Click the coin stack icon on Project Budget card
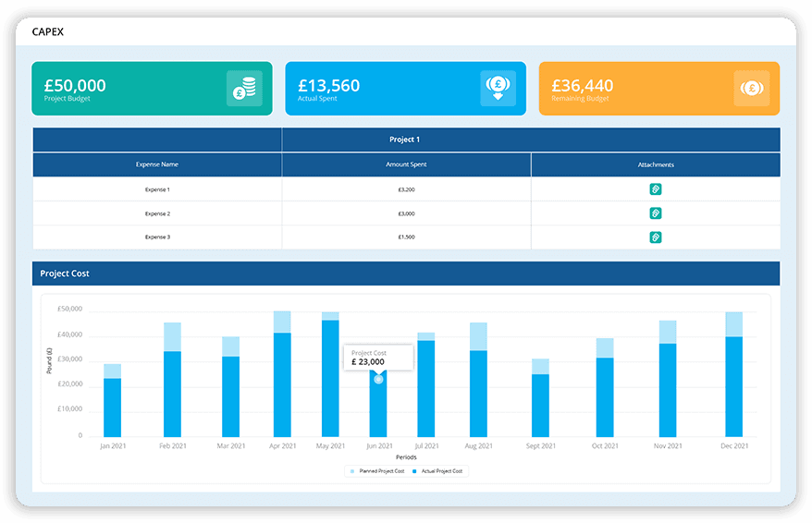The height and width of the screenshot is (523, 812). (244, 89)
